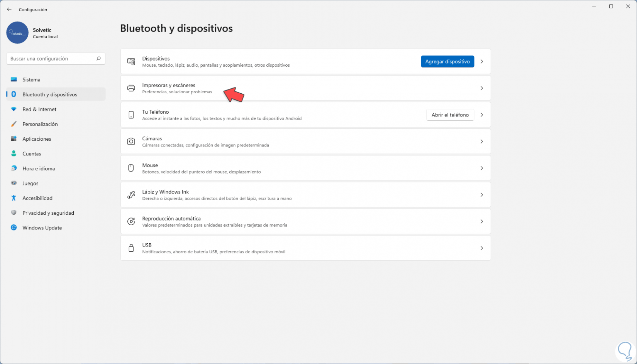
Task: Click the Personalización paintbrush icon
Action: [x=14, y=124]
